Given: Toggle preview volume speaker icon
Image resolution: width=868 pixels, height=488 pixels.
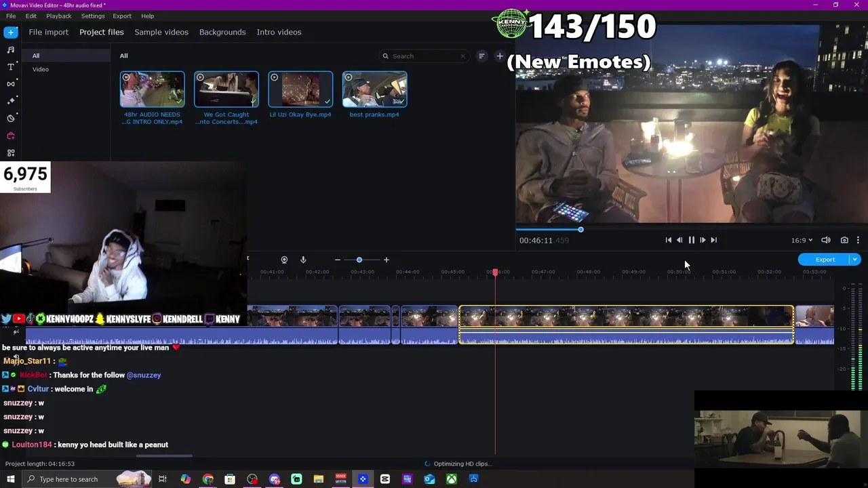Looking at the screenshot, I should coord(826,240).
